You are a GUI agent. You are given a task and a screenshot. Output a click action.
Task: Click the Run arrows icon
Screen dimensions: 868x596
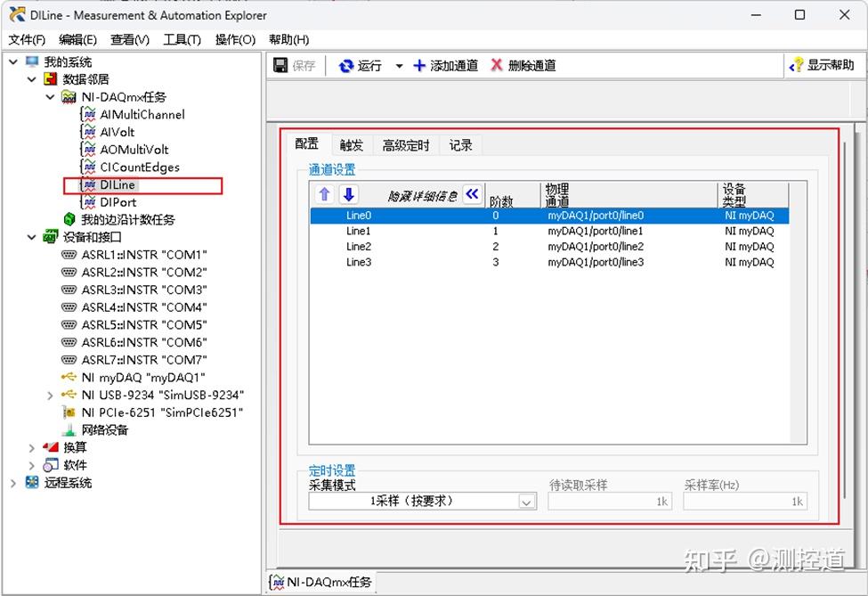(346, 66)
